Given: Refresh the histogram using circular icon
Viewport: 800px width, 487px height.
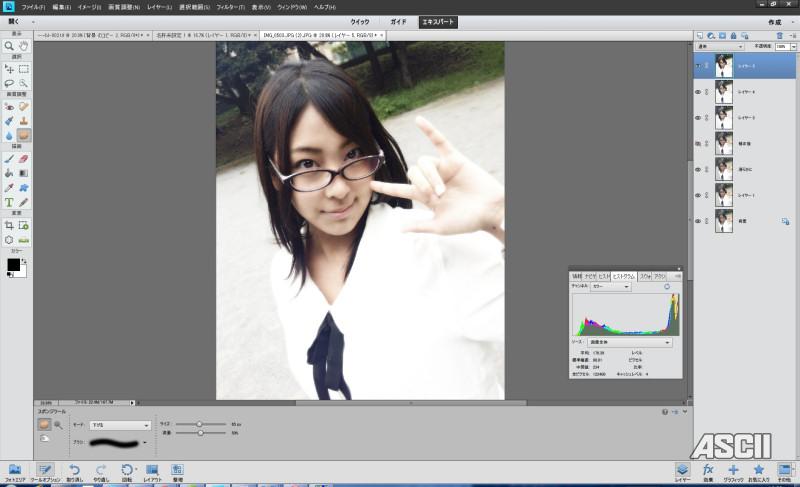Looking at the screenshot, I should pyautogui.click(x=667, y=287).
